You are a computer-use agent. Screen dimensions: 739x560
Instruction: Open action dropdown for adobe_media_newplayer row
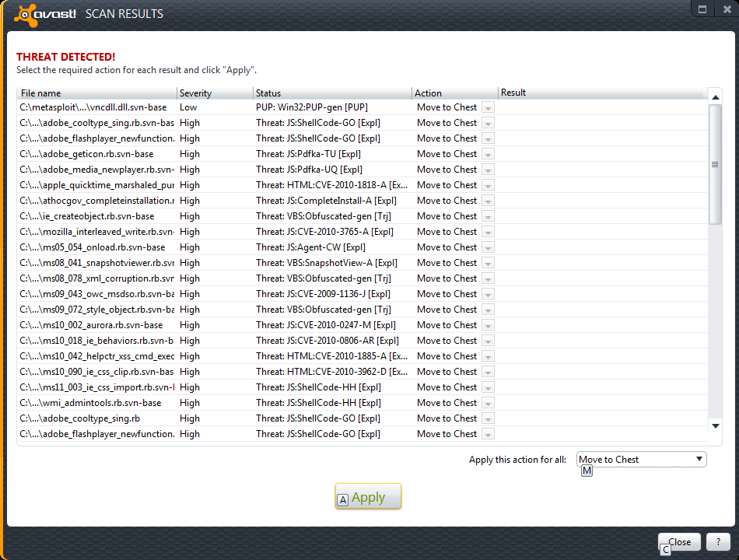pos(489,170)
